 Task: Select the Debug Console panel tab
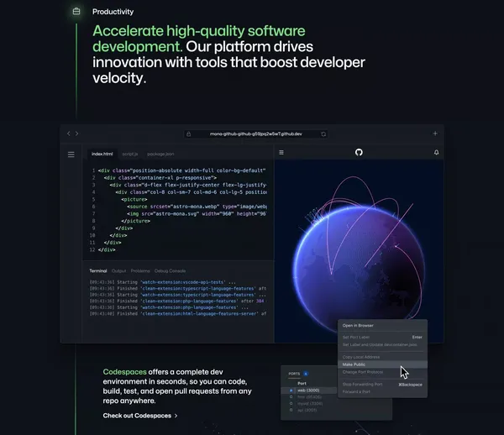click(x=170, y=271)
